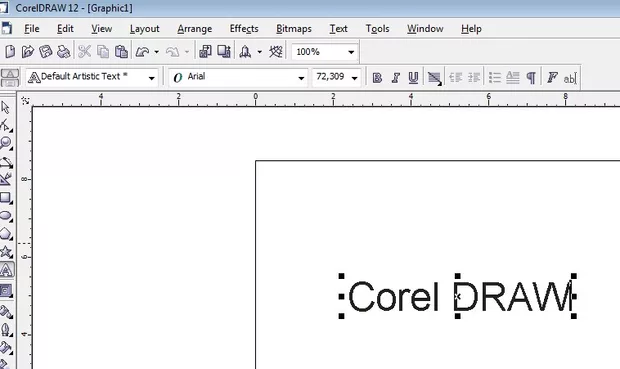The image size is (620, 369).
Task: Open the View menu
Action: [x=102, y=29]
